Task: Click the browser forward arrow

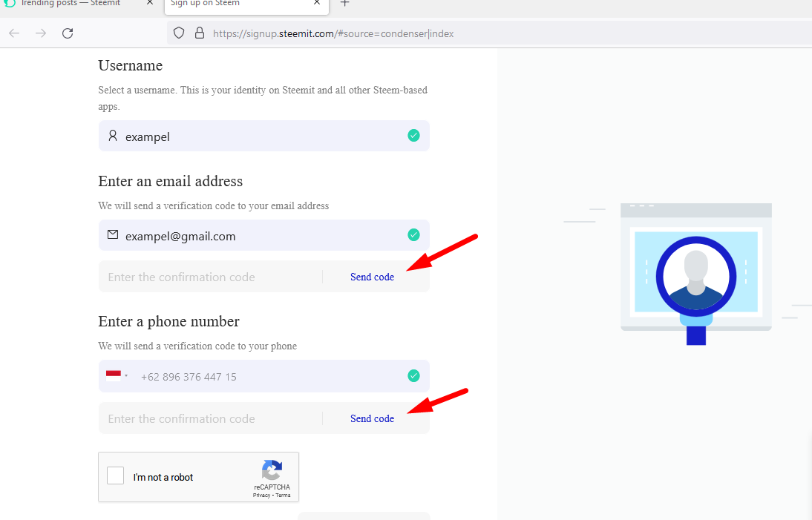Action: [40, 33]
